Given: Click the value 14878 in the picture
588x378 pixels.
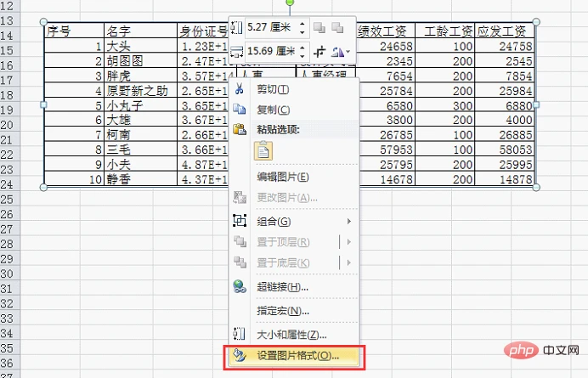Looking at the screenshot, I should click(x=516, y=179).
